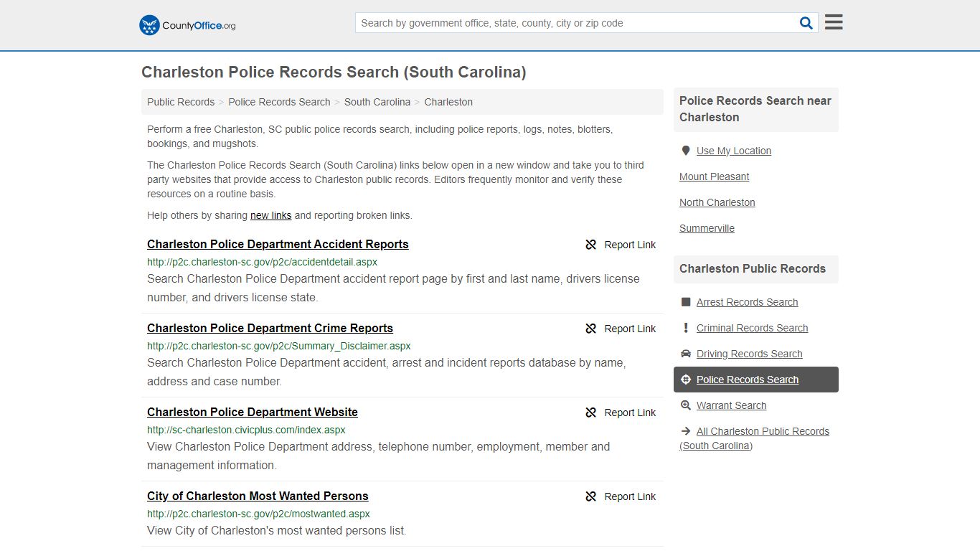Image resolution: width=980 pixels, height=551 pixels.
Task: Open North Charleston police records
Action: [717, 202]
